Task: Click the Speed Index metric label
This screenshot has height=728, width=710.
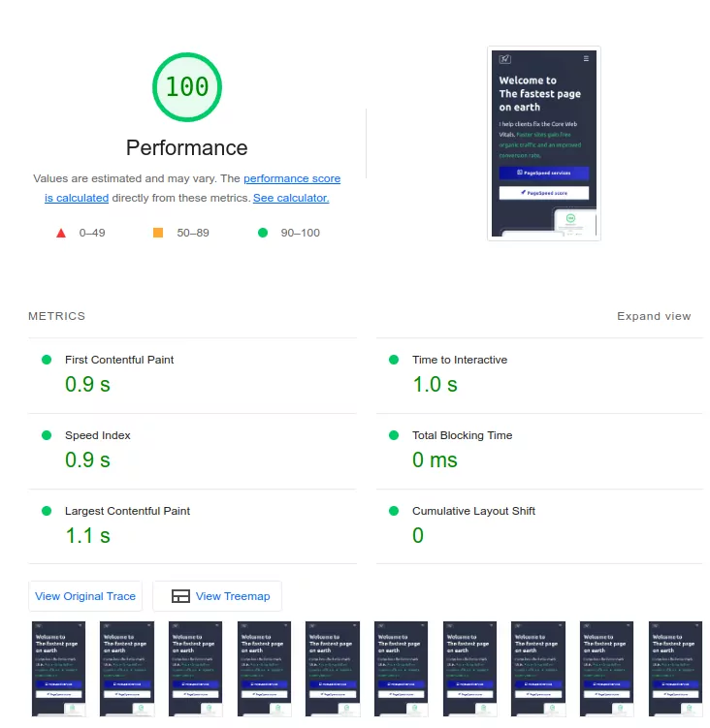Action: pos(97,435)
